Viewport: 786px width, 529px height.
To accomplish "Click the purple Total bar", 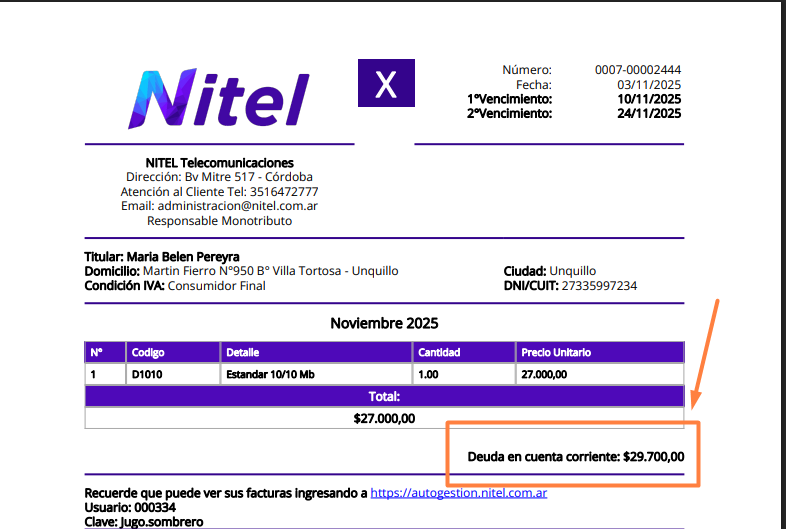I will 384,397.
